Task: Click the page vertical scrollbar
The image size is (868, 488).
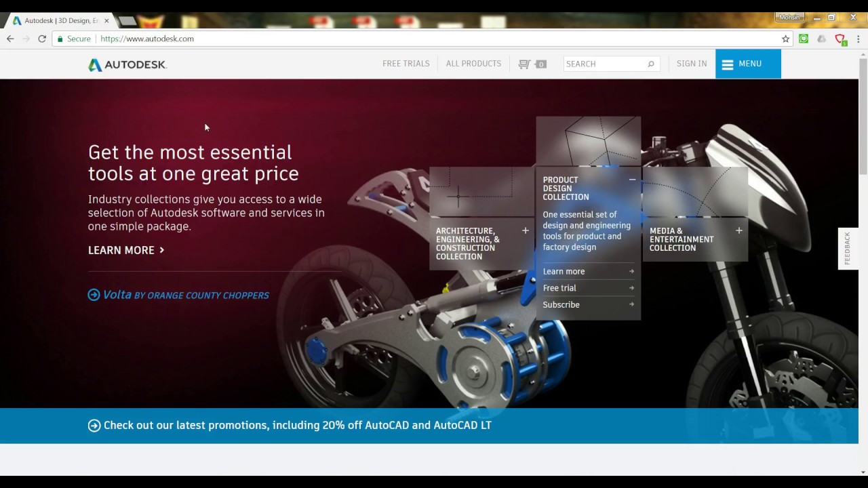Action: coord(863,115)
